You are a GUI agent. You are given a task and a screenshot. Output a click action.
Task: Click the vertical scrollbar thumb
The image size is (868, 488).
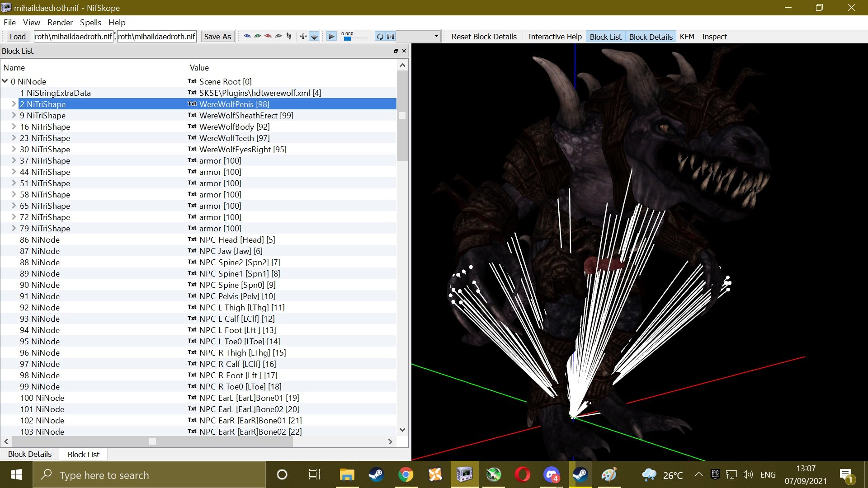[x=402, y=116]
